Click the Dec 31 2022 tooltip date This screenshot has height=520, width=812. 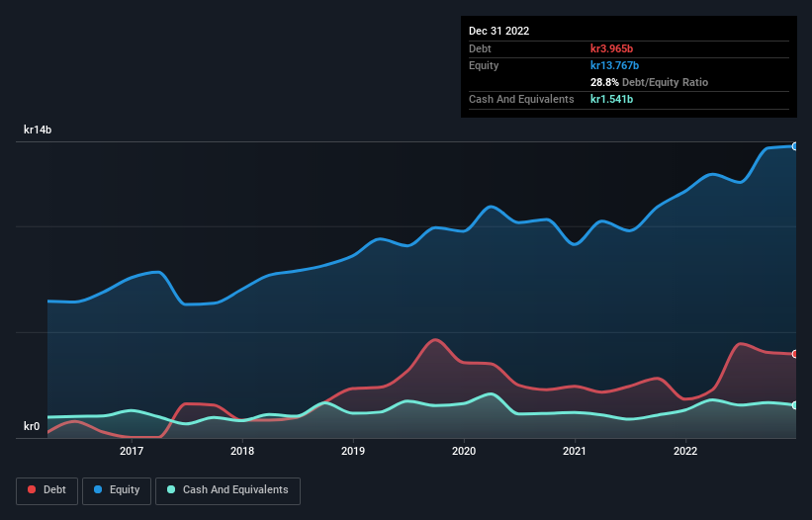coord(498,31)
